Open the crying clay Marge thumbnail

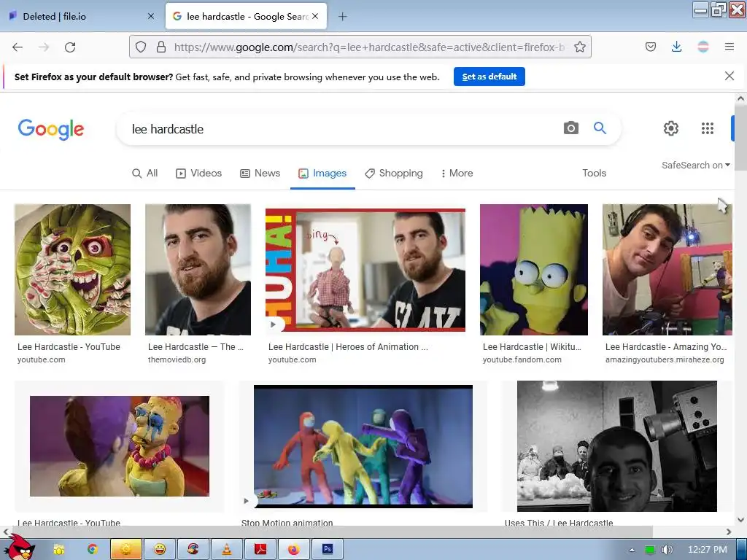point(120,446)
